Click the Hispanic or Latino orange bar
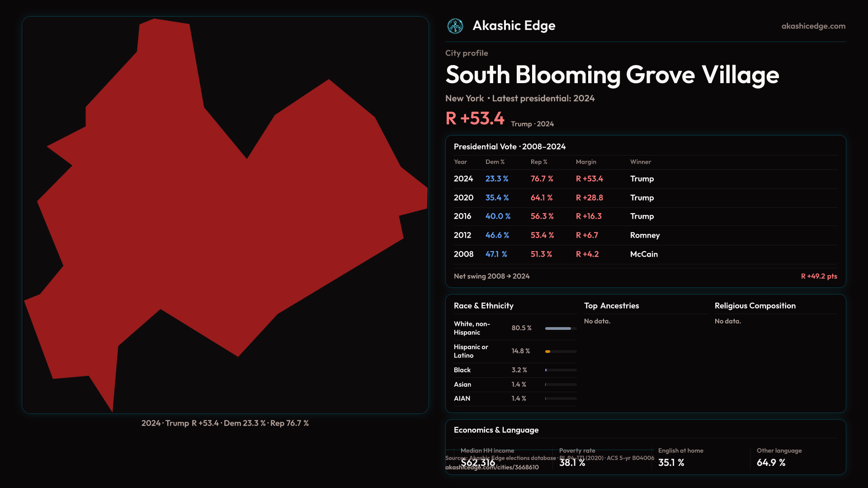The height and width of the screenshot is (488, 868). (547, 352)
